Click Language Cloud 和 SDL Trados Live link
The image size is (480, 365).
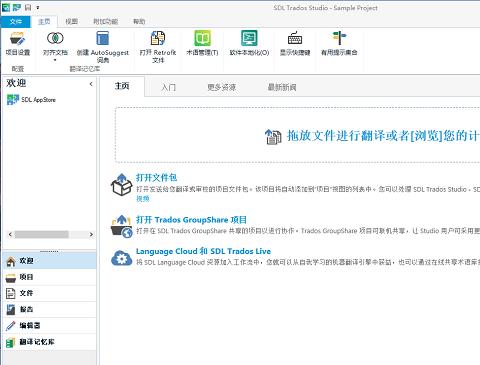pyautogui.click(x=203, y=251)
